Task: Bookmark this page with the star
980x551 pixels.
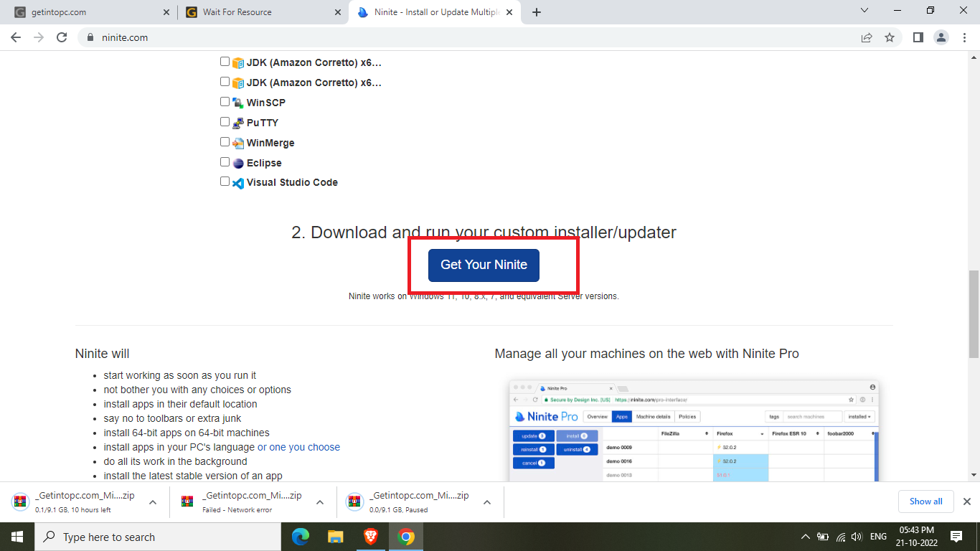Action: pyautogui.click(x=890, y=37)
